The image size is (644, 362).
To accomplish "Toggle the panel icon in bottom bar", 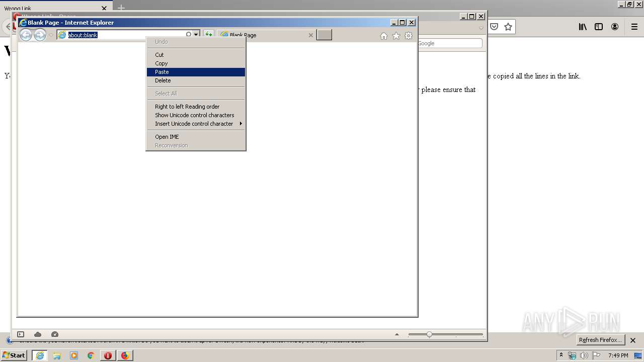I will click(x=21, y=334).
